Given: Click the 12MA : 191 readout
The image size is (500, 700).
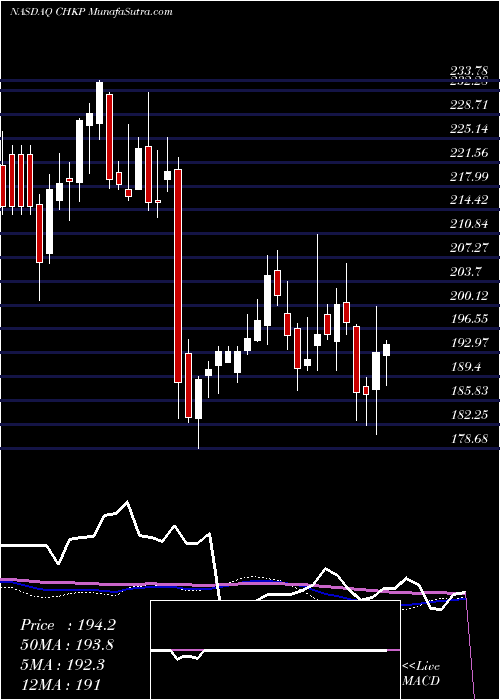Looking at the screenshot, I should (x=60, y=684).
